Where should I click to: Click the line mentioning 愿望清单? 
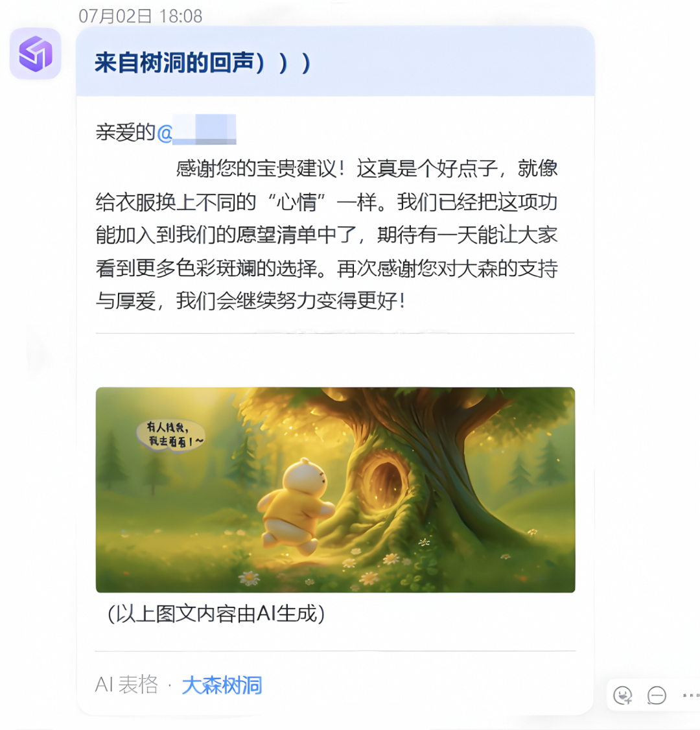(327, 235)
